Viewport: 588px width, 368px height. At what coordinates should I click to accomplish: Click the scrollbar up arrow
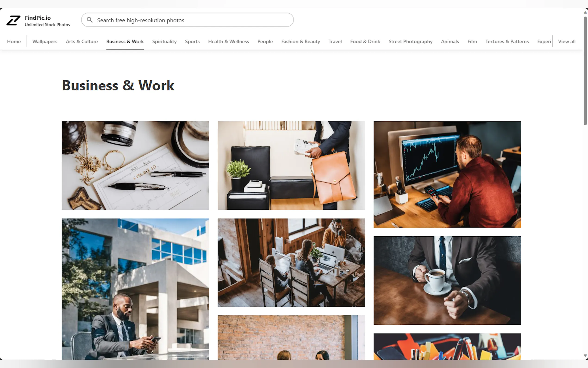click(585, 12)
